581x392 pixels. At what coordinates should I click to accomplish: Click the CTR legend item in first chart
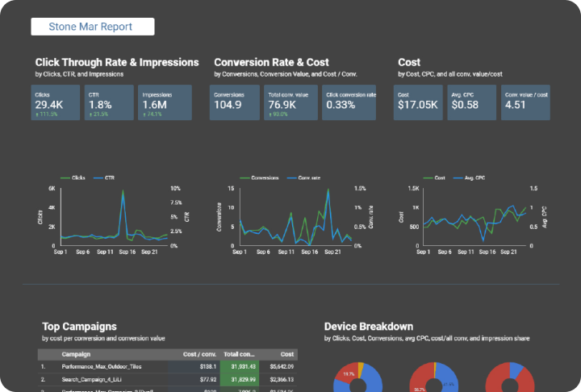pos(104,177)
